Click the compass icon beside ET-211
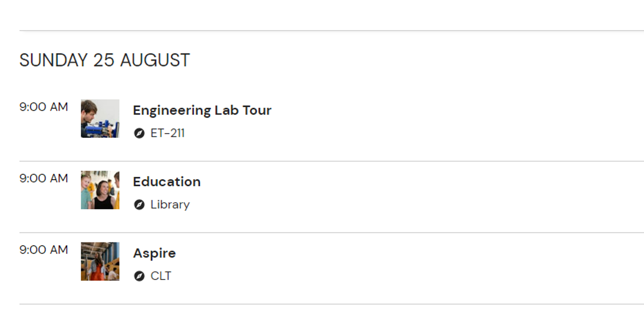The image size is (644, 309). [x=140, y=133]
